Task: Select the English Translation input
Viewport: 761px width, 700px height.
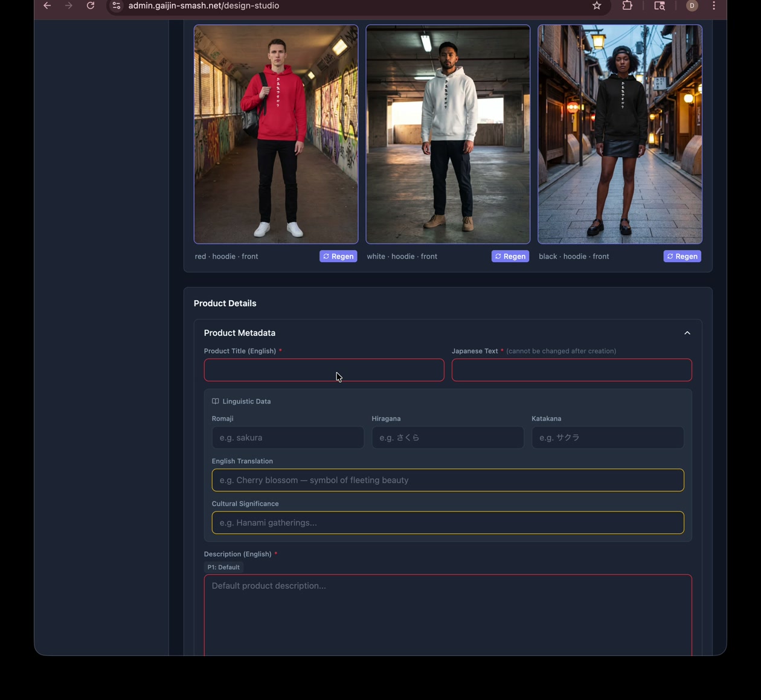Action: tap(448, 480)
